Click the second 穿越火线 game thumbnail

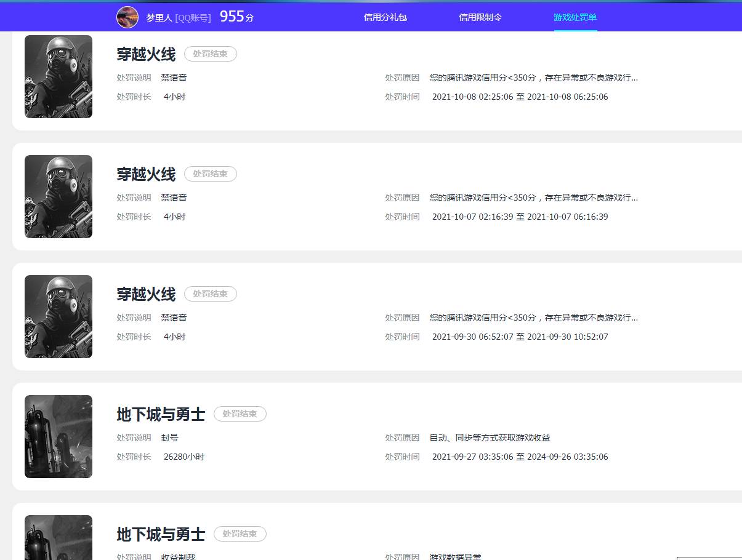coord(58,196)
